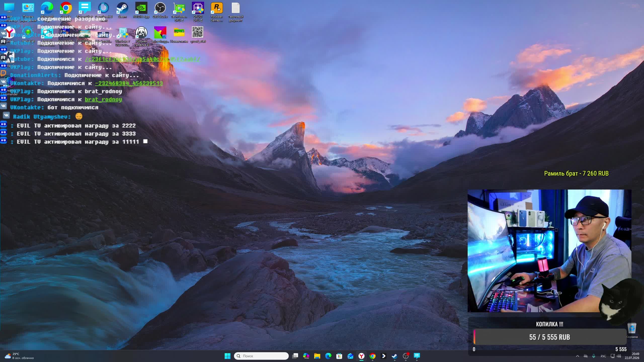Open Microsoft Edge from the taskbar

(x=328, y=356)
